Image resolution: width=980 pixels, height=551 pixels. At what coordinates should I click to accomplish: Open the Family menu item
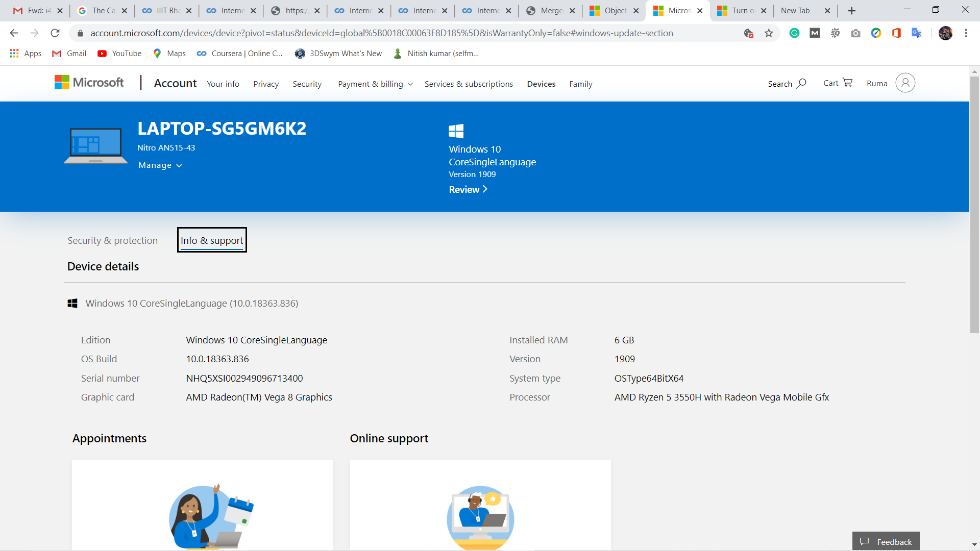pyautogui.click(x=581, y=84)
